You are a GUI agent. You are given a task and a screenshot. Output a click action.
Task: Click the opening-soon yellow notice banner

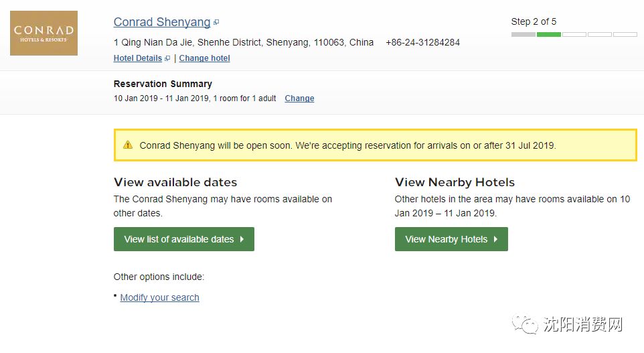click(375, 145)
